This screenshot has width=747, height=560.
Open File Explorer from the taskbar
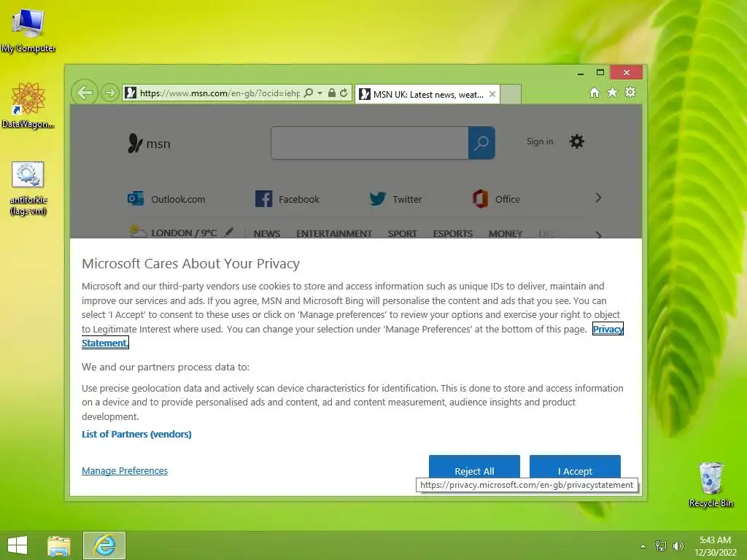[59, 545]
